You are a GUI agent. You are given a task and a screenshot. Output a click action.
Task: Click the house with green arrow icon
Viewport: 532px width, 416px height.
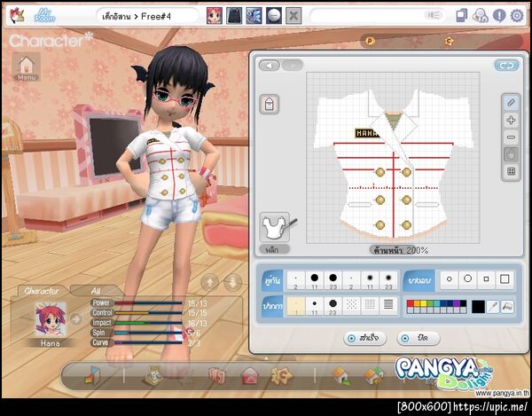click(341, 376)
